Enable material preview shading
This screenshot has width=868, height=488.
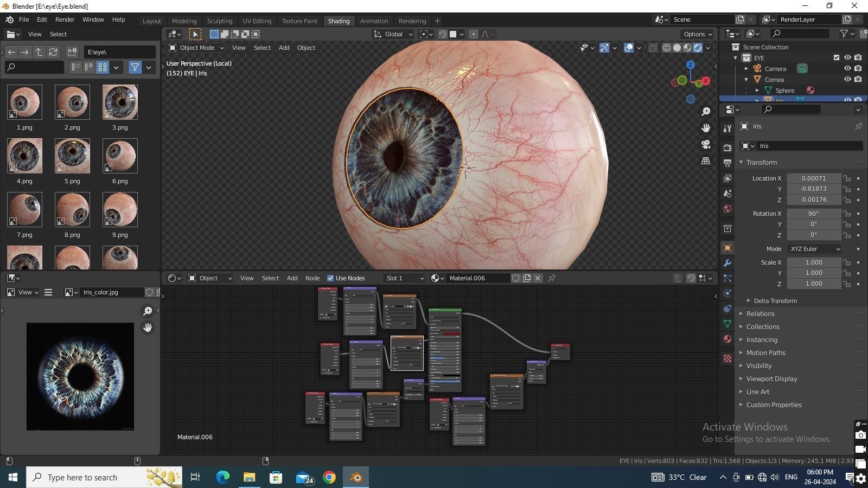pos(687,48)
